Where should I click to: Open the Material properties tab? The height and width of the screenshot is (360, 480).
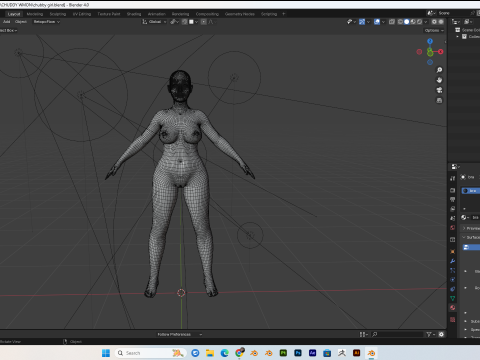pos(452,308)
